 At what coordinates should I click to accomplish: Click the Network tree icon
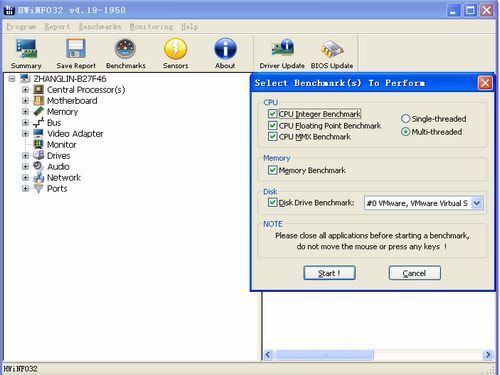(x=39, y=177)
